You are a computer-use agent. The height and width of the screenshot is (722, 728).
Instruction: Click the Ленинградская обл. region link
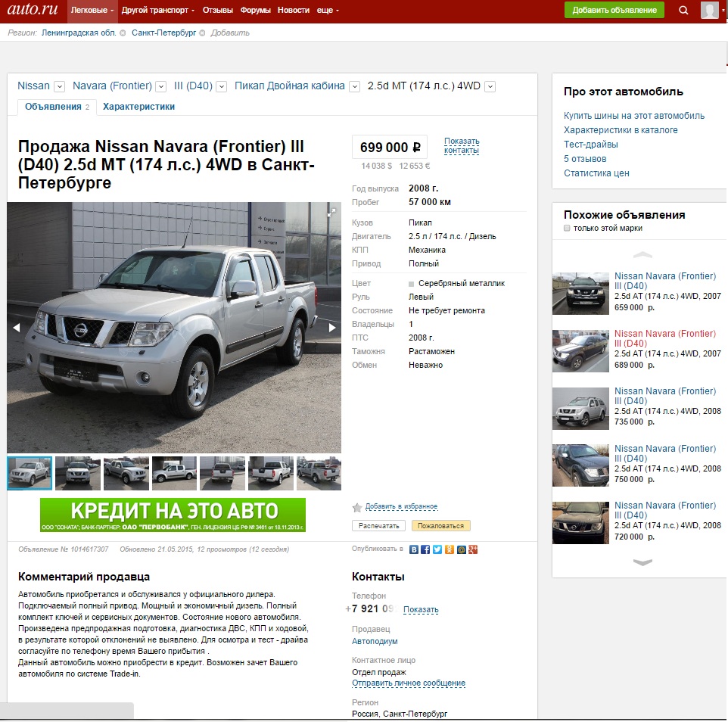79,33
